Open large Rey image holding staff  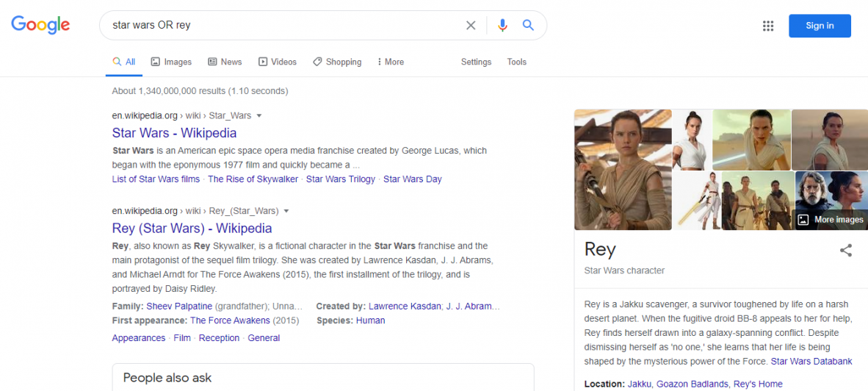point(623,170)
